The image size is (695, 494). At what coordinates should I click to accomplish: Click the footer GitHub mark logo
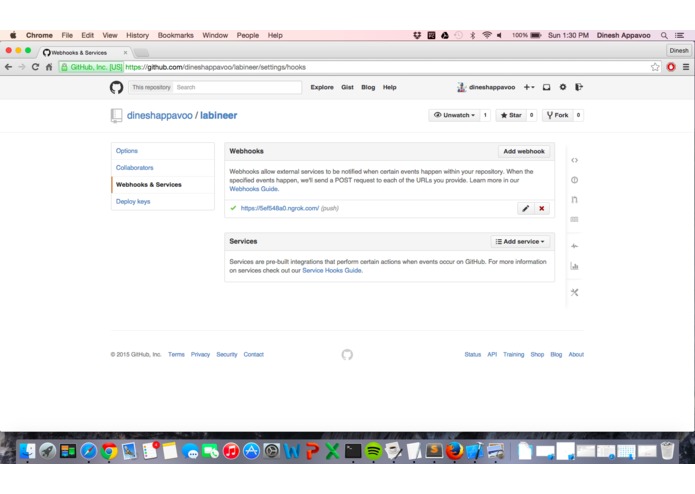tap(347, 354)
